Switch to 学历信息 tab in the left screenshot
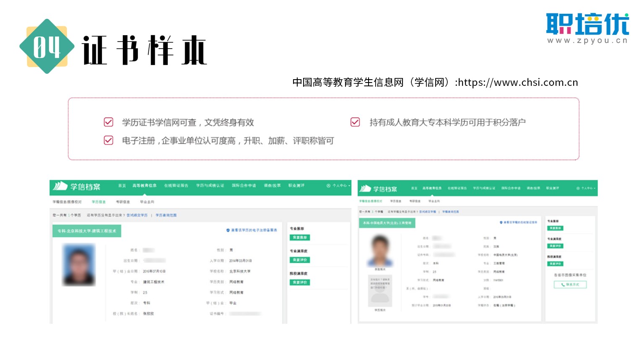Viewport: 644px width, 362px height. tap(99, 202)
